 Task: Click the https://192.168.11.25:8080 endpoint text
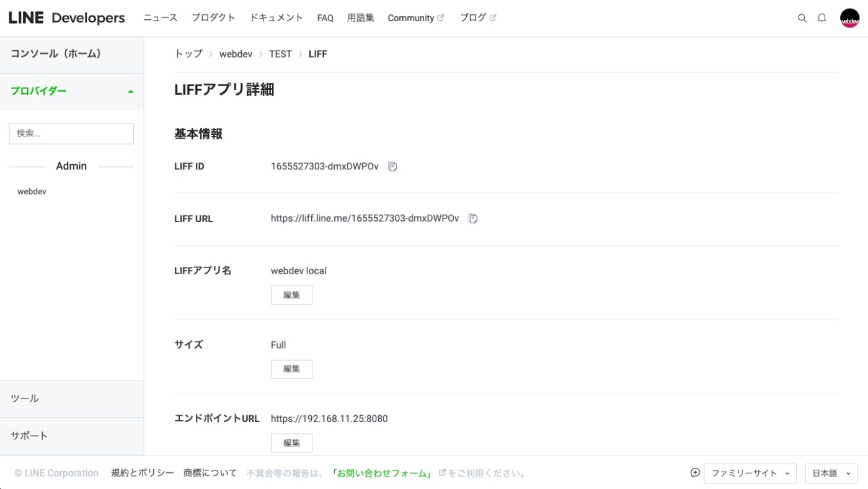tap(329, 419)
